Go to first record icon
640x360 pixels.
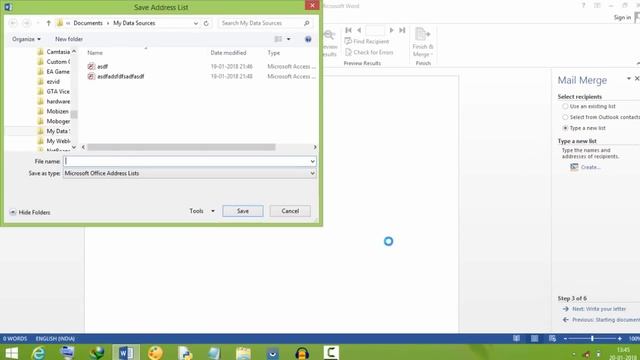(x=348, y=30)
